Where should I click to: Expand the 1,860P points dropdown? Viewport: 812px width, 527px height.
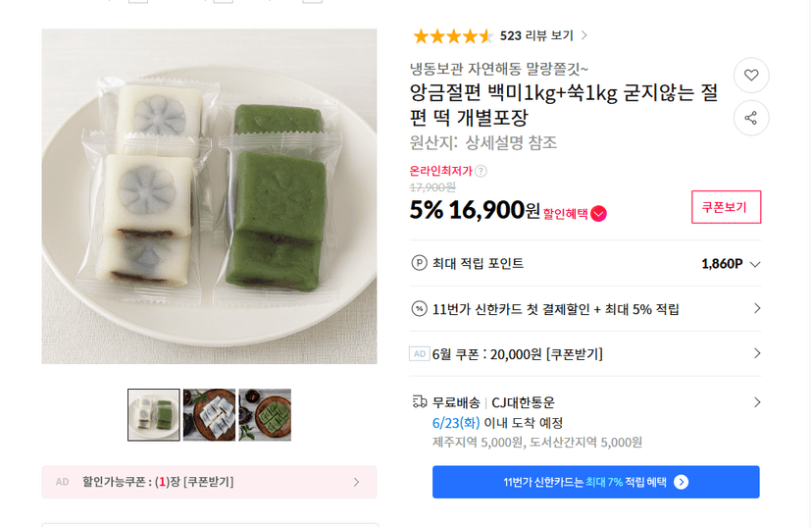731,264
